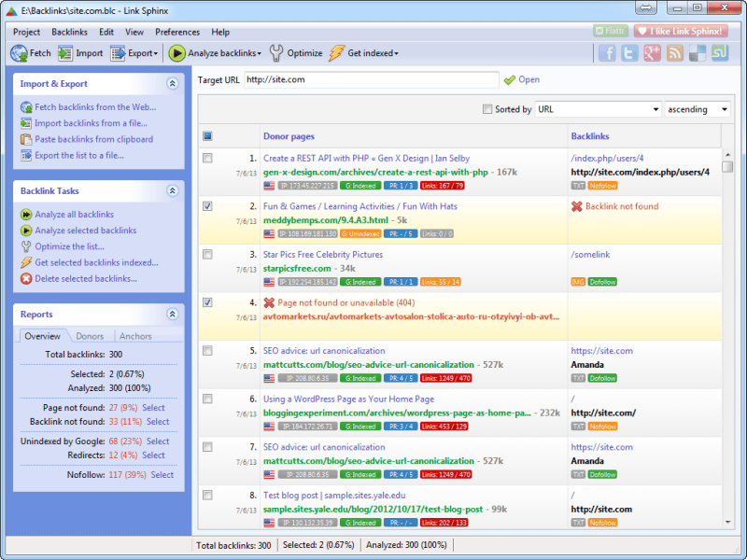Check the checkbox for row 1 gen-x-design
This screenshot has width=747, height=560.
207,158
